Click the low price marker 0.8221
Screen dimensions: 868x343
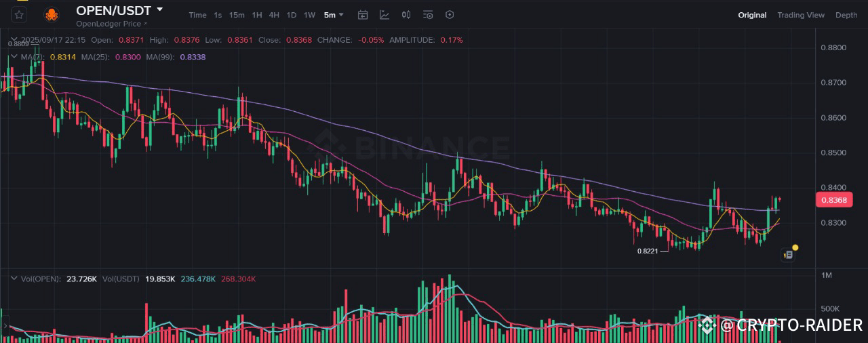[648, 251]
